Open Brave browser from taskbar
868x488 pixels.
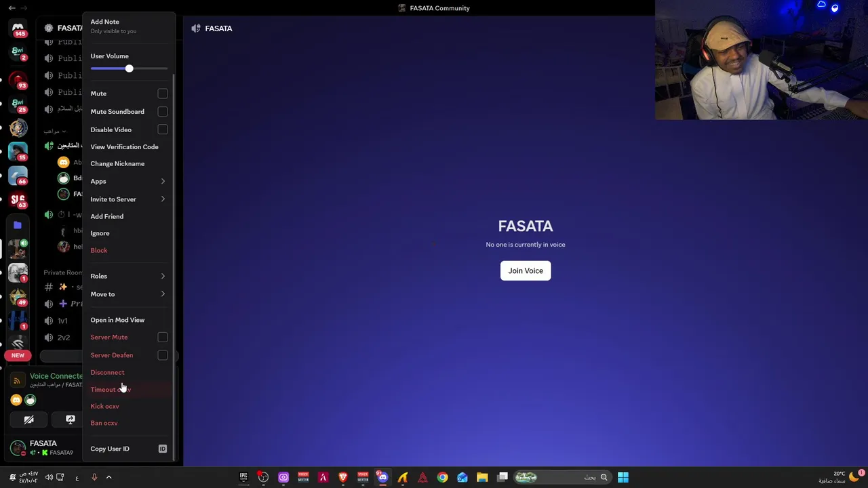click(x=343, y=477)
